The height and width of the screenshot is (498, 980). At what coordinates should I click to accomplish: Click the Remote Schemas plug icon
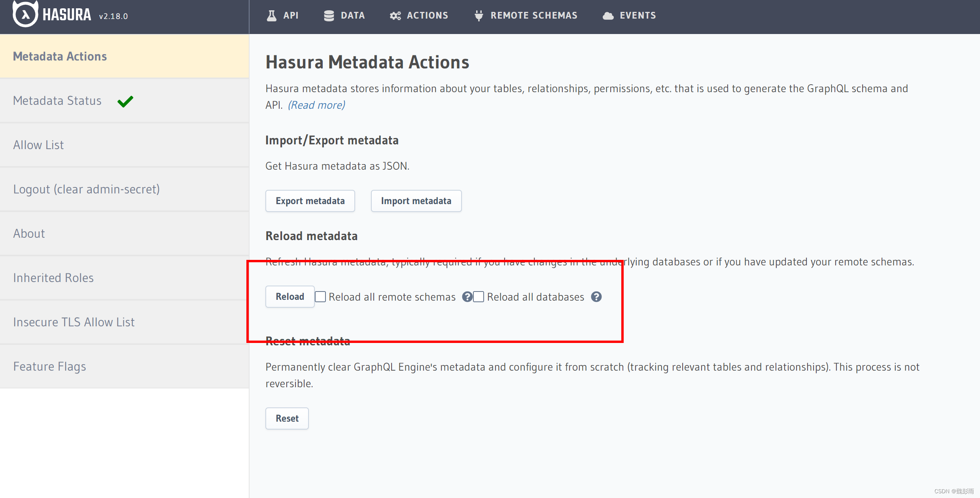click(479, 16)
